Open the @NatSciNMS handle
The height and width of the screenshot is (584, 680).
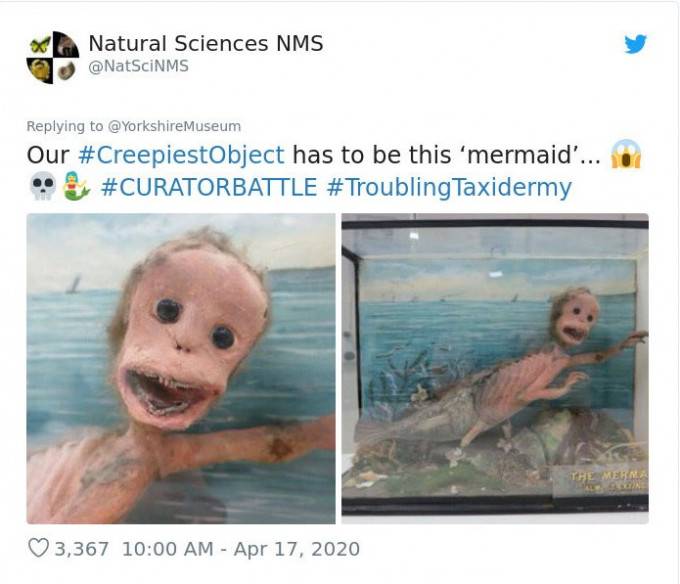(138, 66)
